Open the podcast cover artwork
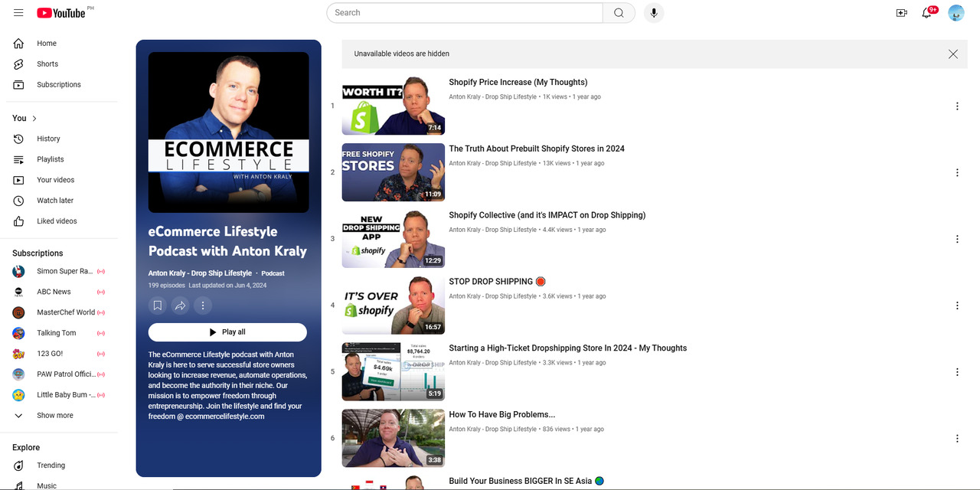The height and width of the screenshot is (490, 980). 229,132
